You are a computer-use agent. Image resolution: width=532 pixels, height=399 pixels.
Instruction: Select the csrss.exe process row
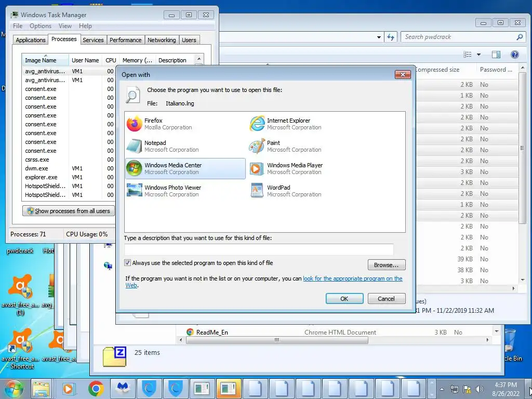coord(69,159)
